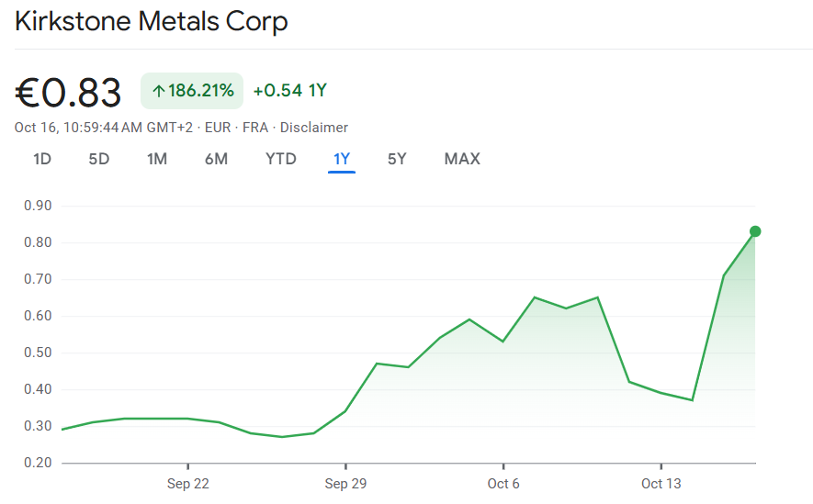
Task: Click the up arrow in gain badge
Action: pyautogui.click(x=158, y=91)
